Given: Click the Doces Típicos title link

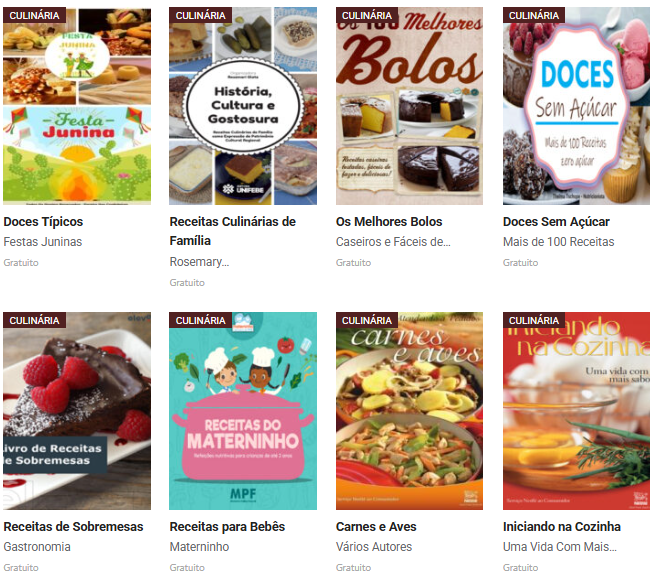Looking at the screenshot, I should (43, 222).
